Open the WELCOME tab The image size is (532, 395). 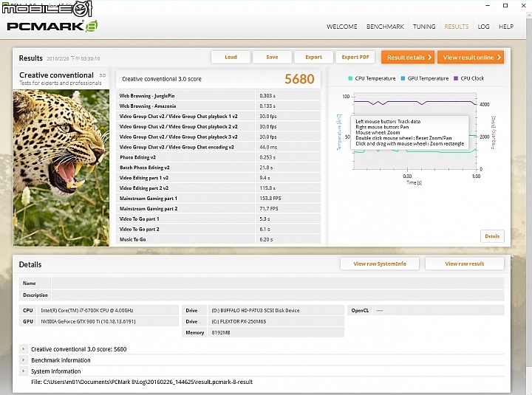[x=341, y=27]
